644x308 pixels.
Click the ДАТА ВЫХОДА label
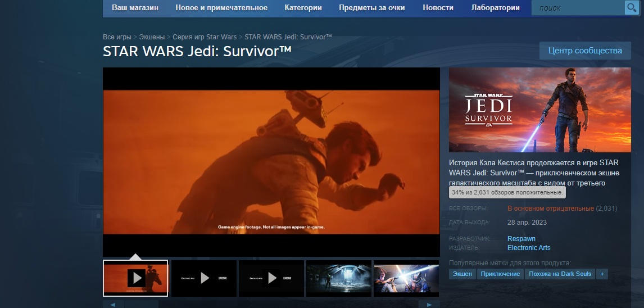pyautogui.click(x=469, y=223)
